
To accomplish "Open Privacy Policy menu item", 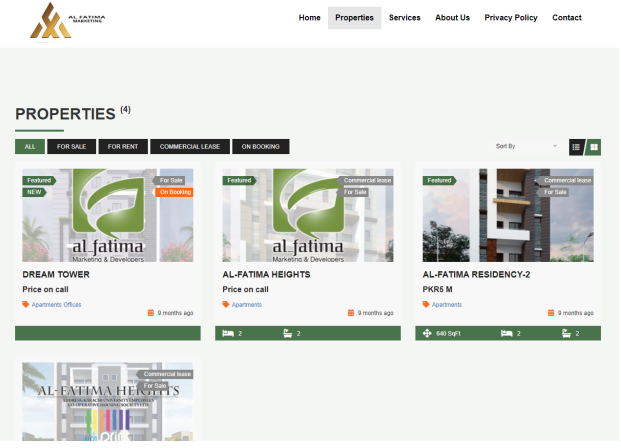I will click(x=511, y=18).
